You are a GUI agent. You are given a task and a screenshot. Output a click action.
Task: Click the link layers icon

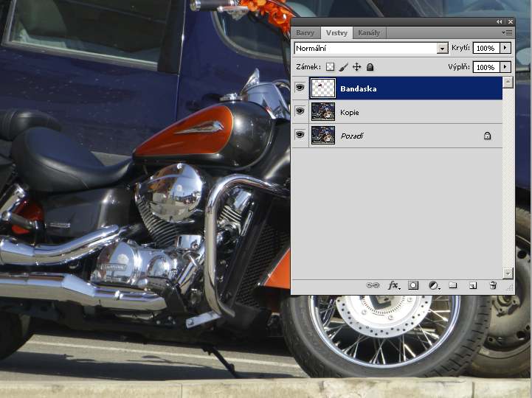(x=373, y=285)
